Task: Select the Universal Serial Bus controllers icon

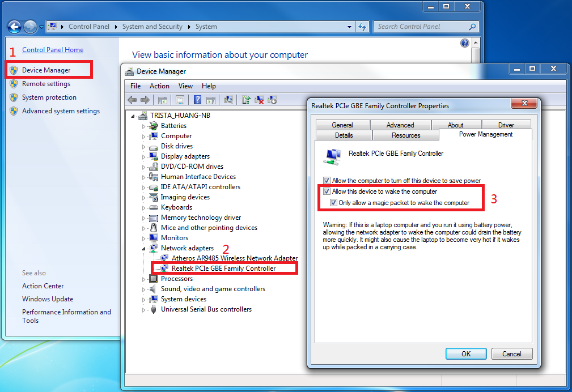Action: pos(154,309)
